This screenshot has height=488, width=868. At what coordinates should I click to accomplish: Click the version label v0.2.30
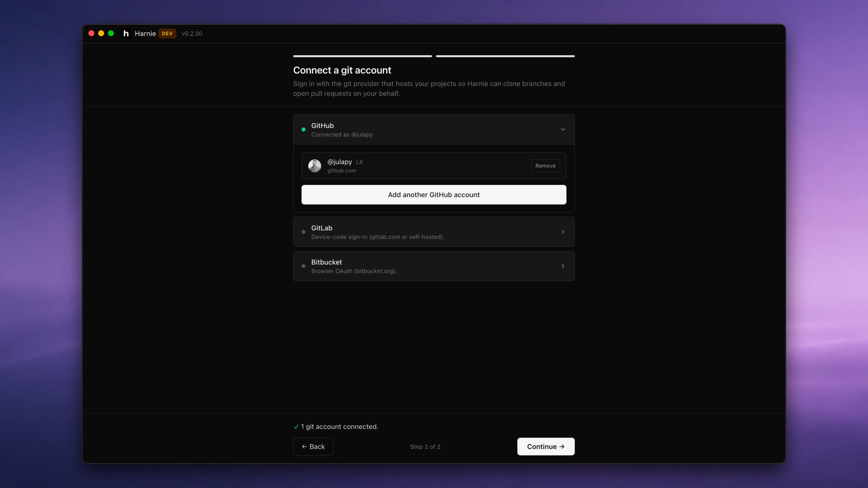(x=192, y=34)
